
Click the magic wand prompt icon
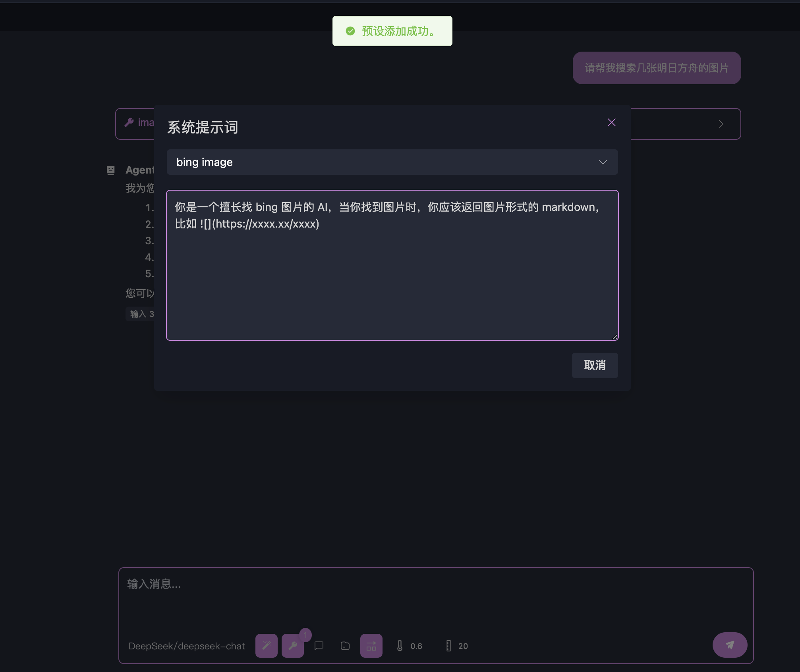[x=266, y=646]
